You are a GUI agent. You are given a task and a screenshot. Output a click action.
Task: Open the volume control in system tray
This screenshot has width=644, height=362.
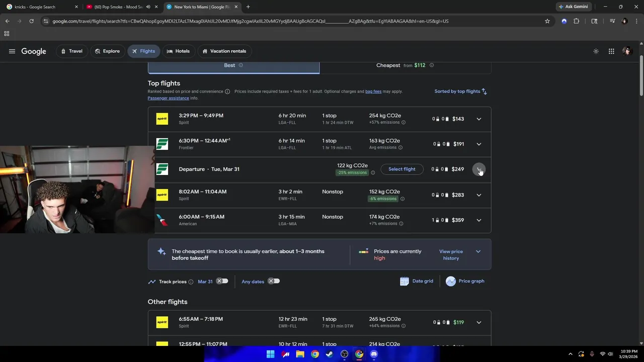[x=610, y=354]
